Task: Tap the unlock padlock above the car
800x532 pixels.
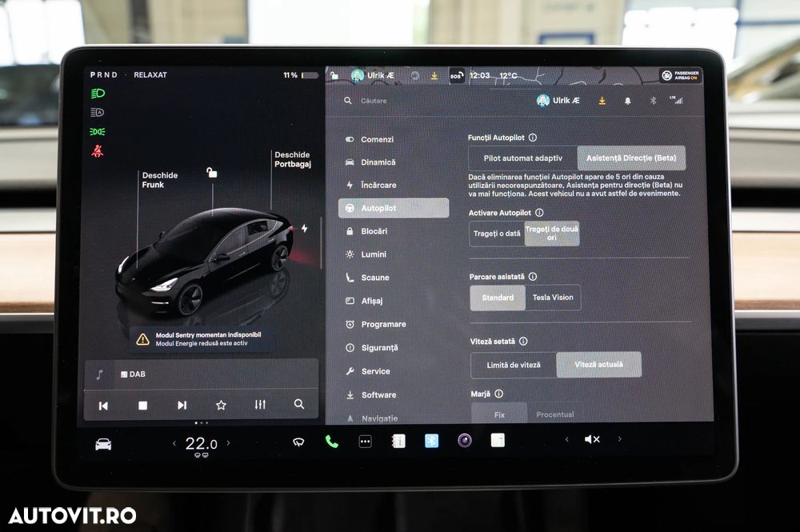Action: [212, 173]
